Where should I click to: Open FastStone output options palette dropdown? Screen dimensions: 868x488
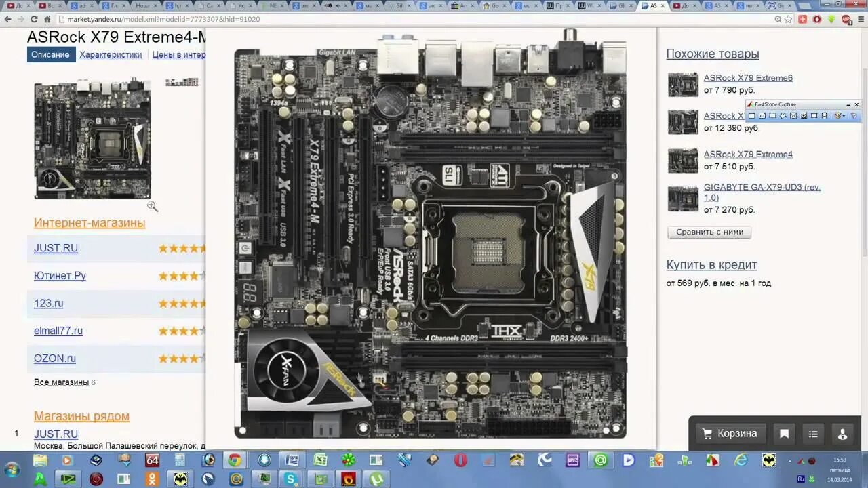point(840,116)
